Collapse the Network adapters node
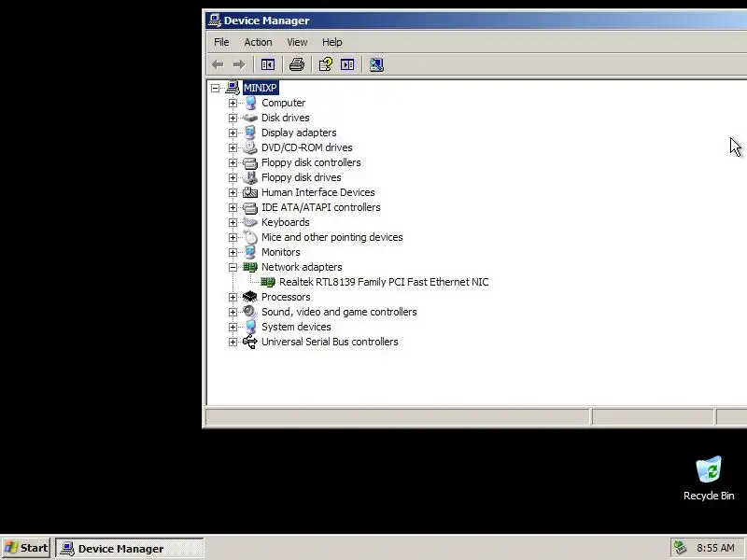Viewport: 747px width, 560px height. point(233,267)
